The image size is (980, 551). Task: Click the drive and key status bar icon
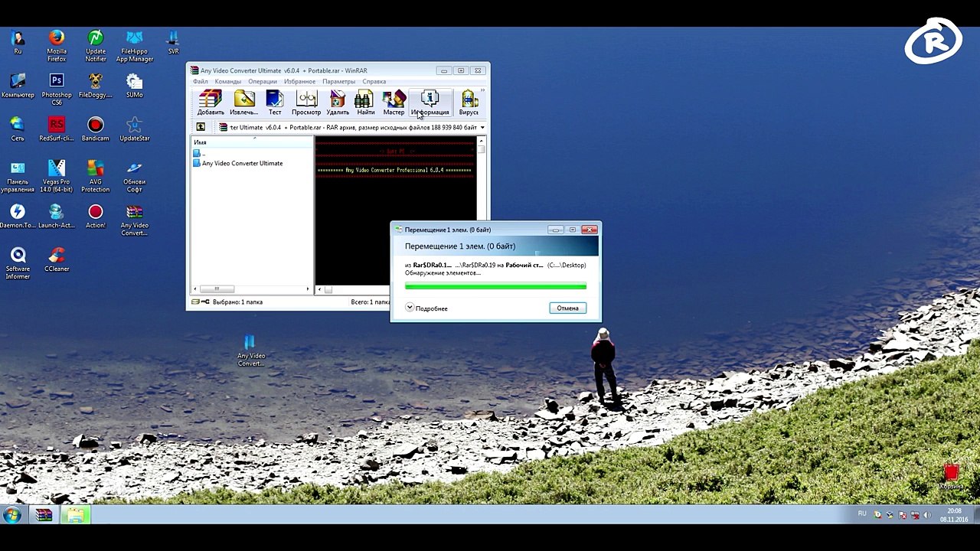coord(201,302)
